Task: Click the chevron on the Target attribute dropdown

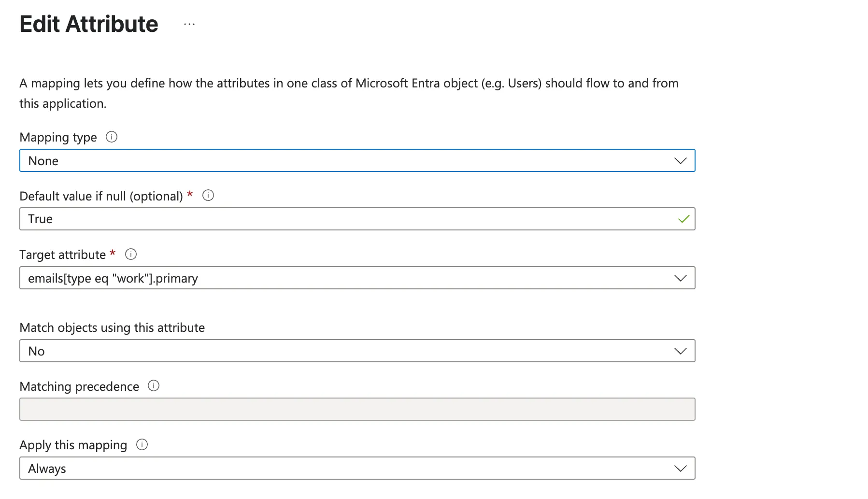Action: 680,278
